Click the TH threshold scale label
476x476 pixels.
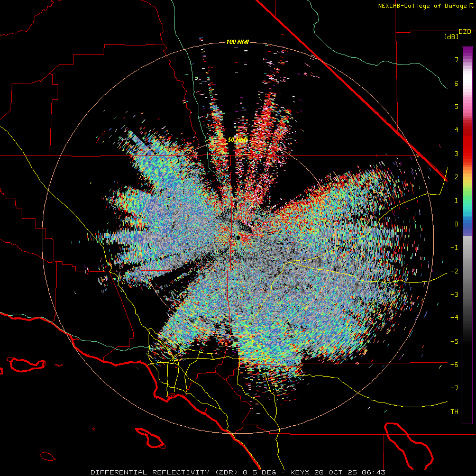[x=454, y=412]
